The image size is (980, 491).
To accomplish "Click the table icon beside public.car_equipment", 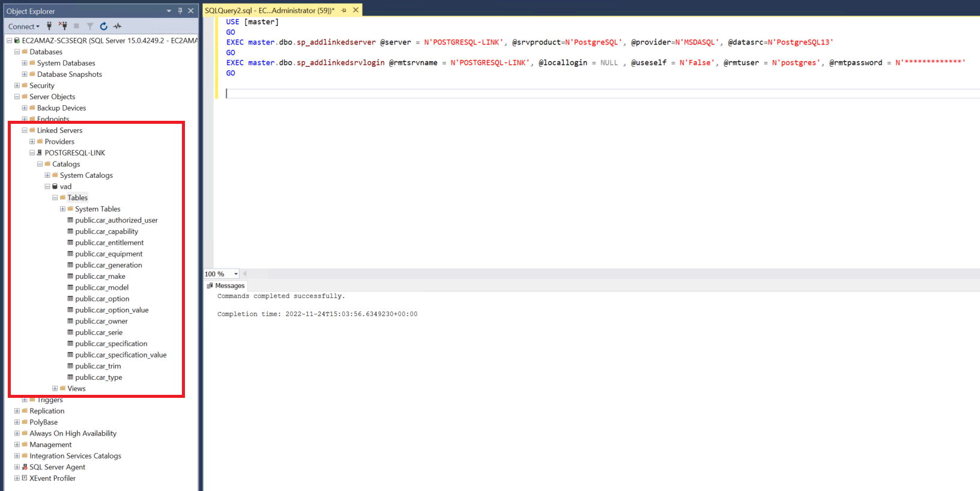I will 70,254.
